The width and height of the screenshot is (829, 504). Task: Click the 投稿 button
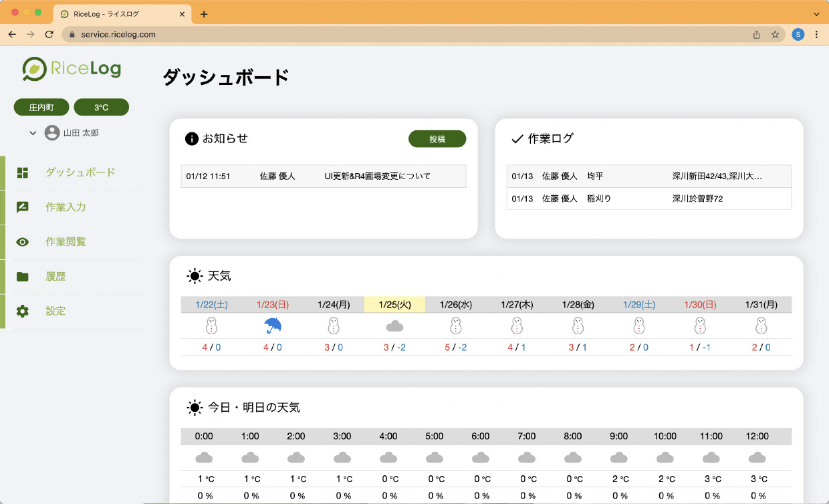(x=437, y=139)
